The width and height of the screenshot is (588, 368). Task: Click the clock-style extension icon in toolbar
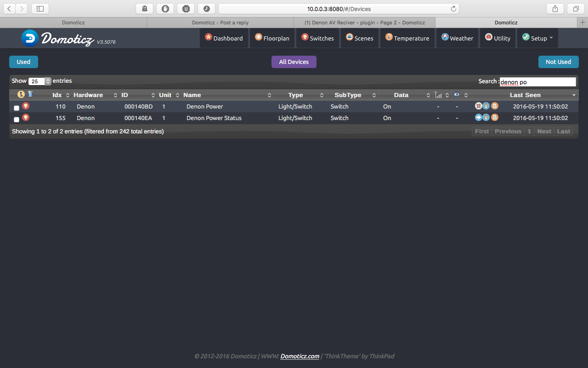(207, 8)
